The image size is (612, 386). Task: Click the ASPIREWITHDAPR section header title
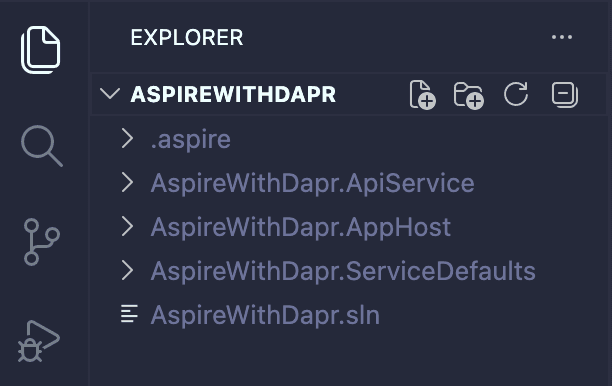coord(233,94)
